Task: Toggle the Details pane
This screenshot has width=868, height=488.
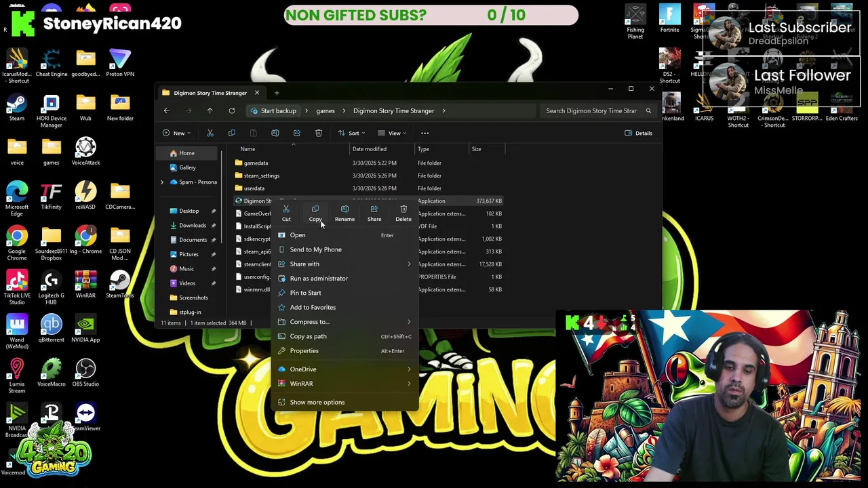Action: click(x=638, y=133)
